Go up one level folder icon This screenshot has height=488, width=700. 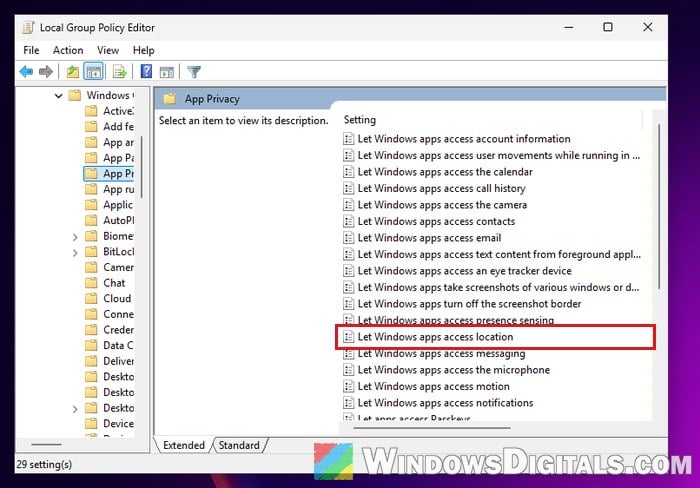(72, 71)
